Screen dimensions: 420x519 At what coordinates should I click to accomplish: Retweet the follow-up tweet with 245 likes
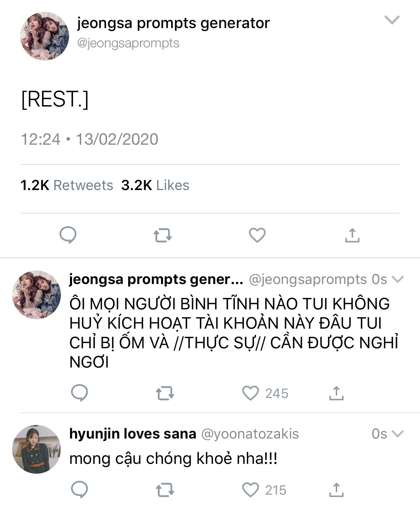pos(165,393)
